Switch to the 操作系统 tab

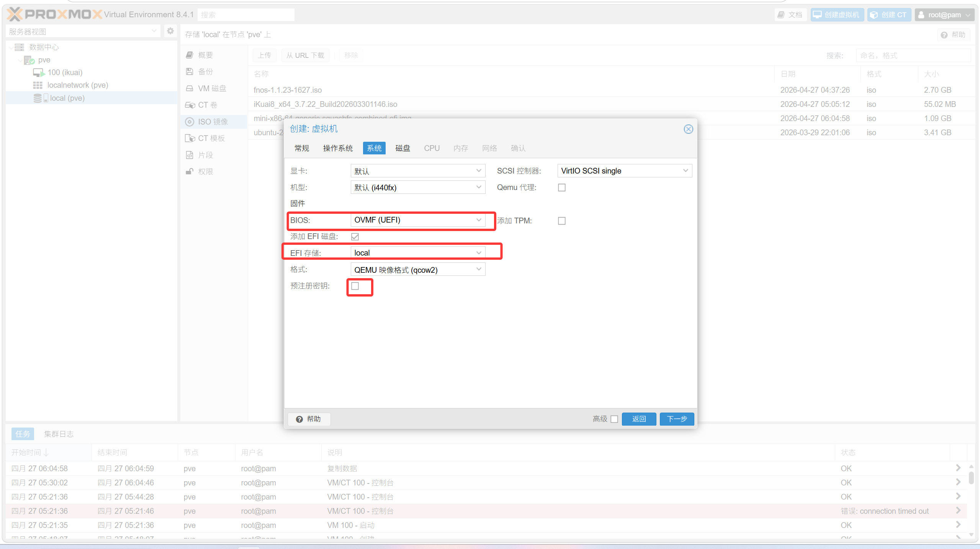point(337,148)
